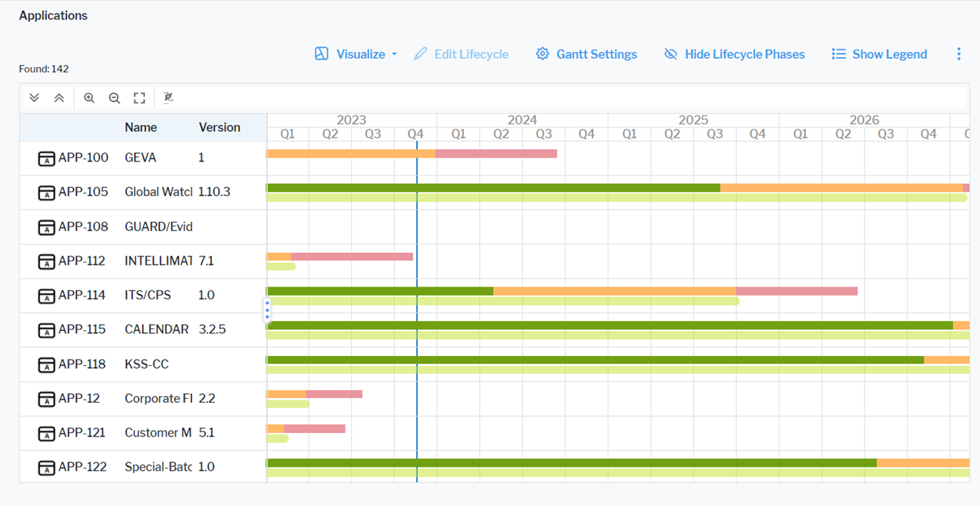Click the expand all rows icon

(34, 98)
